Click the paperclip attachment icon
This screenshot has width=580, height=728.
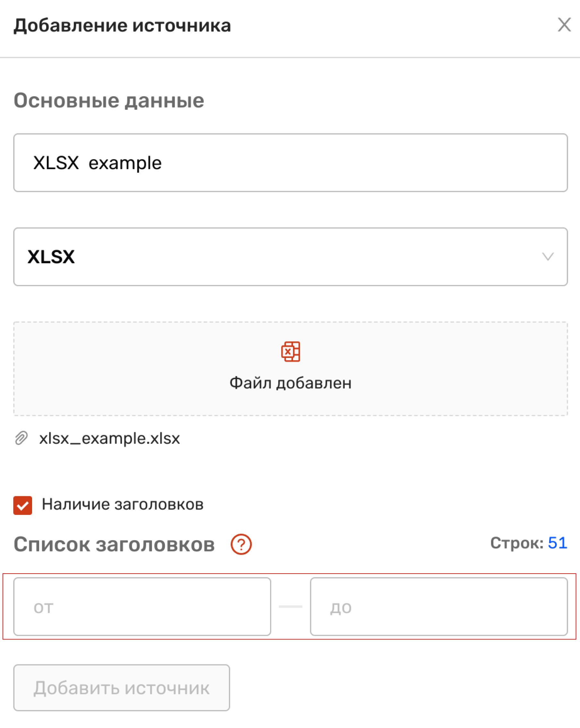click(21, 438)
